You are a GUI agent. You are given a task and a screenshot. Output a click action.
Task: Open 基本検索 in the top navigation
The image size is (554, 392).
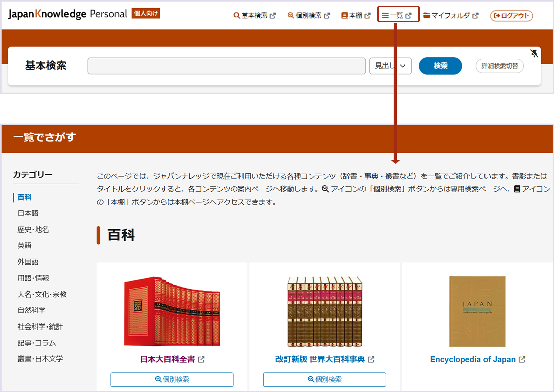point(255,16)
